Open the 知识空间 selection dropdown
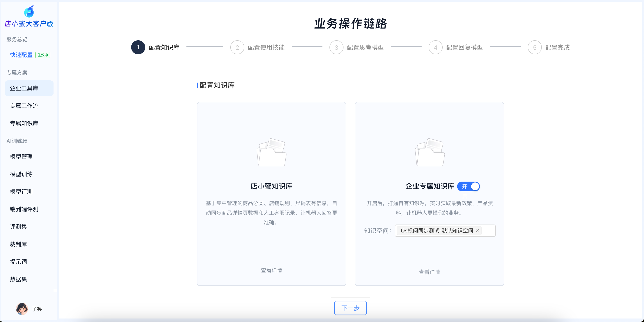The height and width of the screenshot is (322, 644). pos(488,231)
